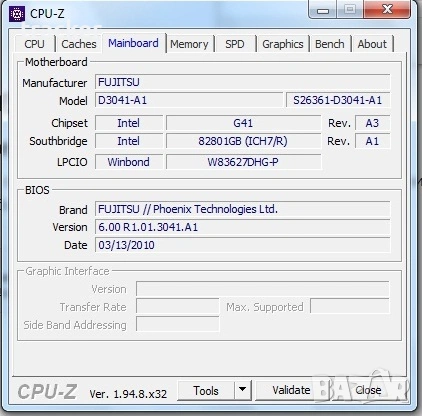Click the Transfer Rate empty field
The height and width of the screenshot is (416, 422).
[x=178, y=306]
